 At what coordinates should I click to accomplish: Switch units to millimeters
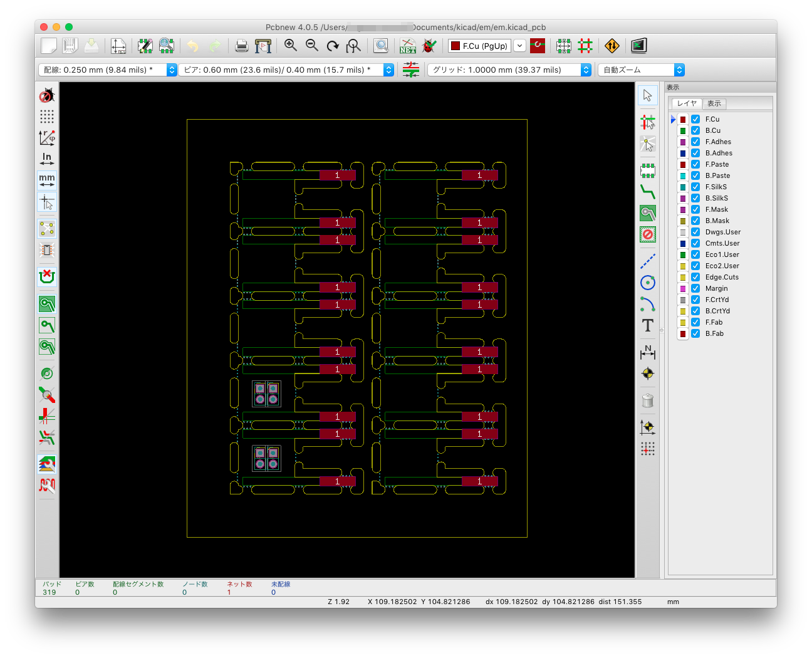(47, 180)
